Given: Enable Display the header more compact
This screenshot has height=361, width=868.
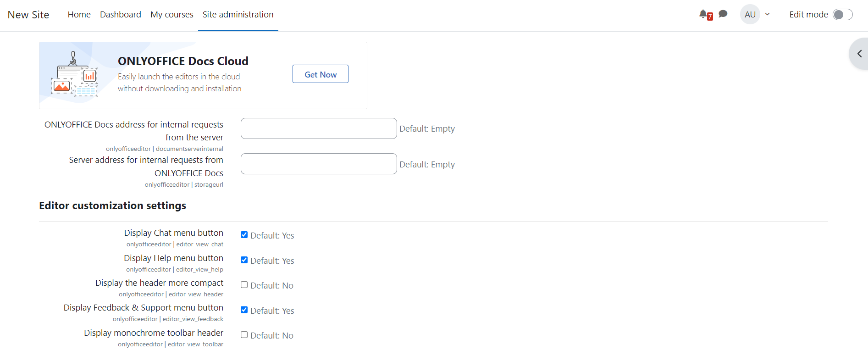Looking at the screenshot, I should 244,285.
